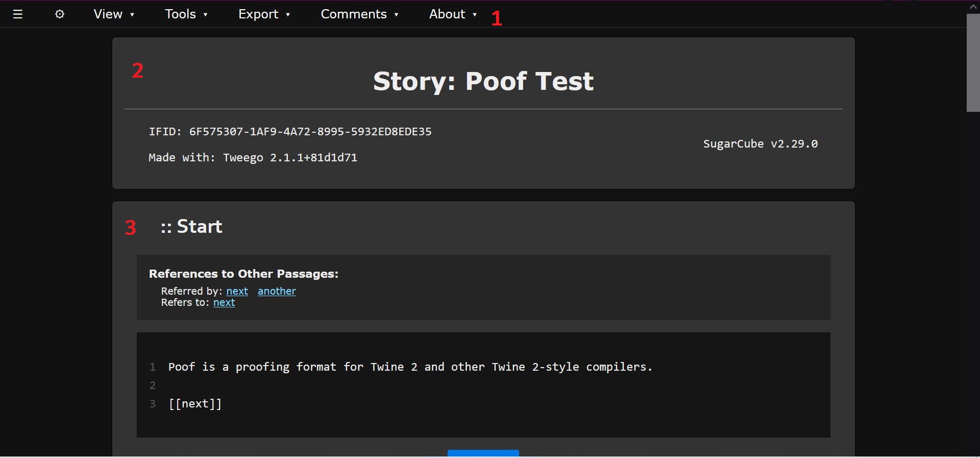This screenshot has height=458, width=980.
Task: Click the 'Poof is a proofing format' line
Action: (410, 367)
